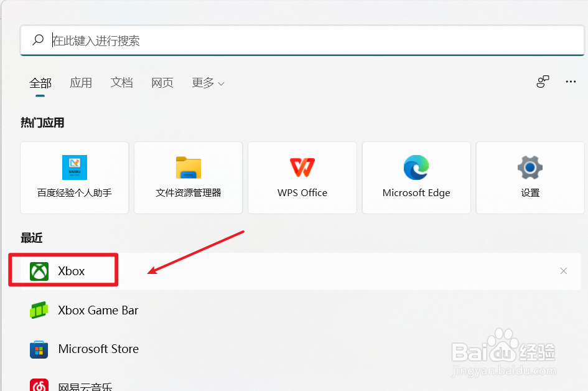Switch to the 全部 tab
Screen dimensions: 588x391
pos(40,83)
